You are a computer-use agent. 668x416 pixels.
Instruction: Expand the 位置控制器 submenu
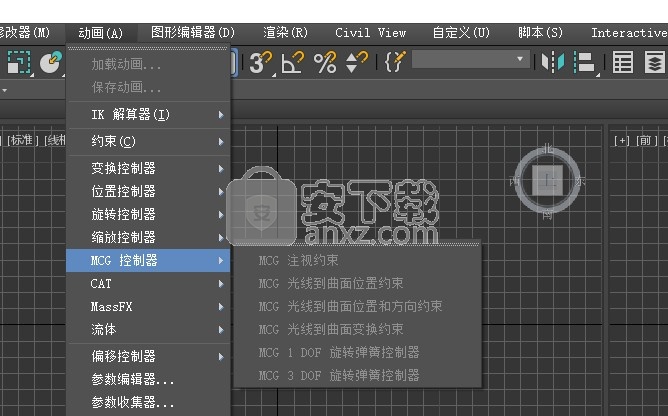click(x=148, y=191)
